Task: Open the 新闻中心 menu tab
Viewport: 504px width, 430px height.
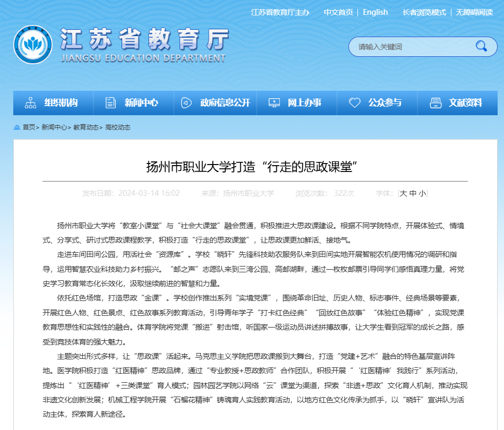Action: (x=141, y=103)
